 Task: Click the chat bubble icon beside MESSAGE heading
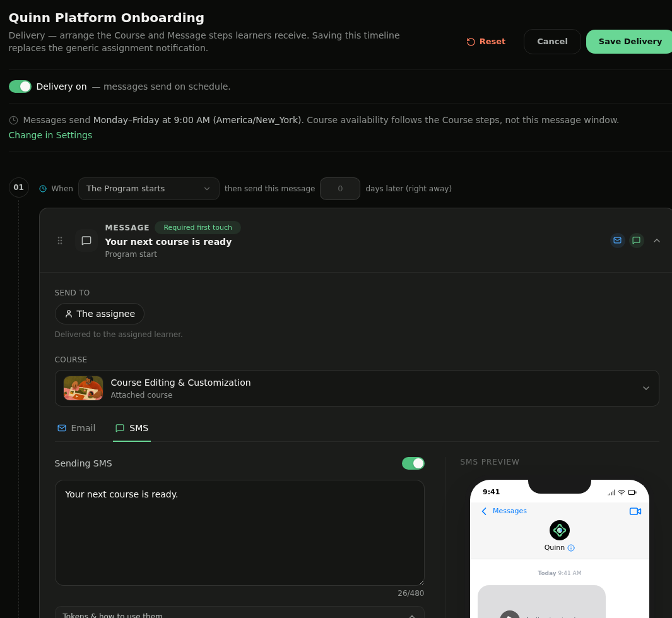pos(86,241)
